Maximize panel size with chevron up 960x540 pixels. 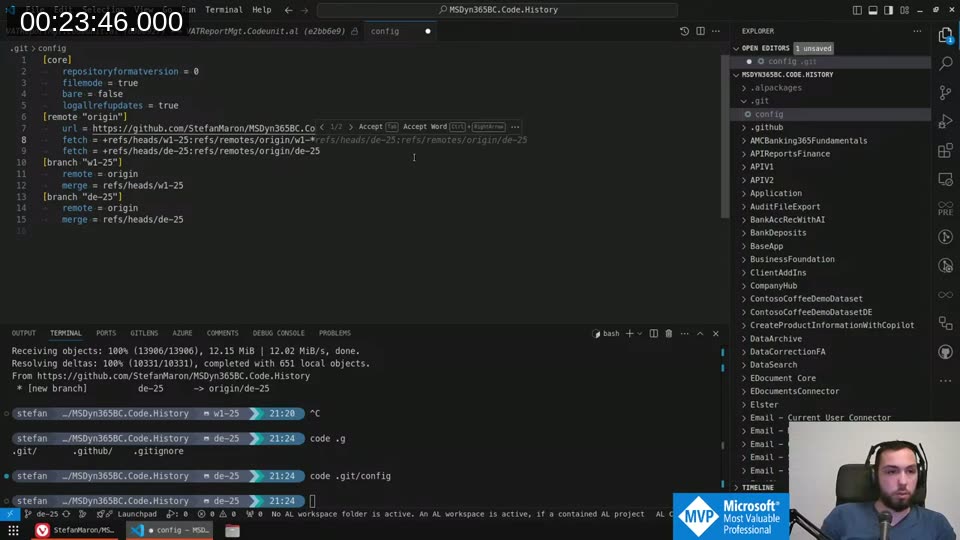700,334
